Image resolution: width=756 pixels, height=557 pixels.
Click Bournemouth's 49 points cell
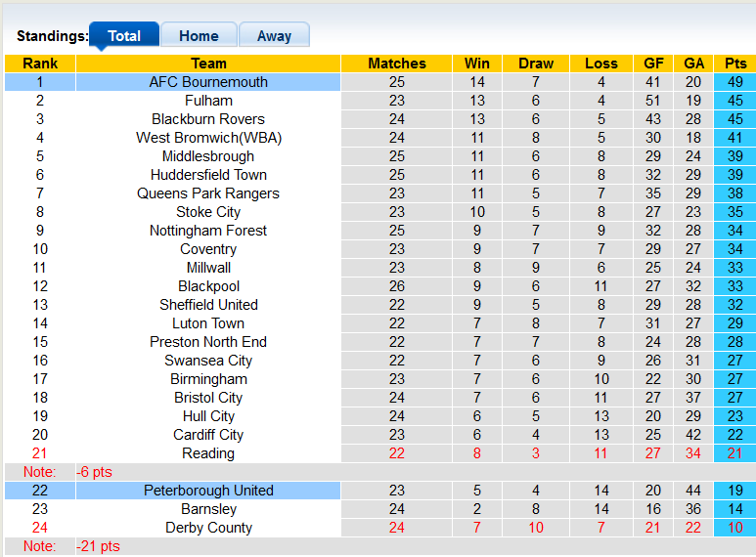click(735, 82)
